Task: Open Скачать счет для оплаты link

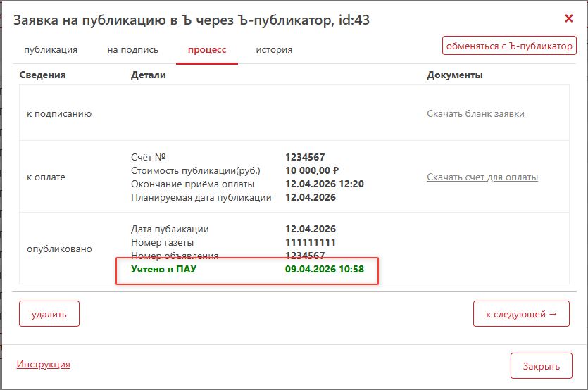Action: [x=482, y=177]
